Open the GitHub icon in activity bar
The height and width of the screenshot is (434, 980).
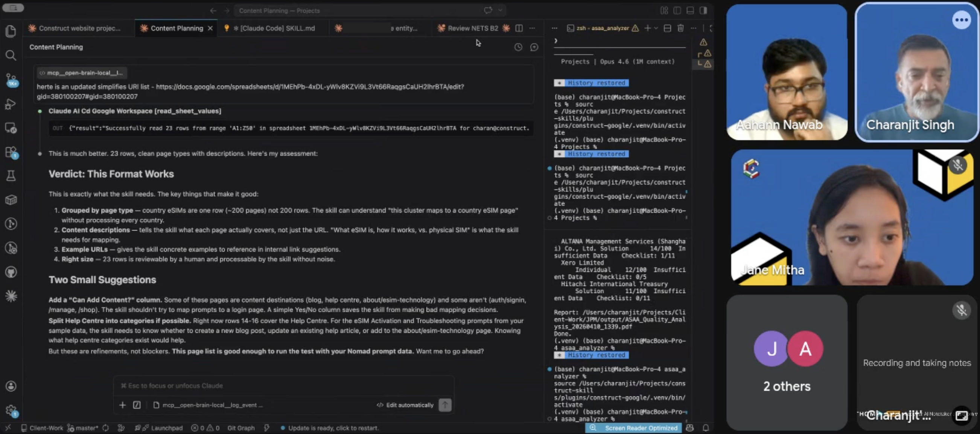tap(11, 272)
